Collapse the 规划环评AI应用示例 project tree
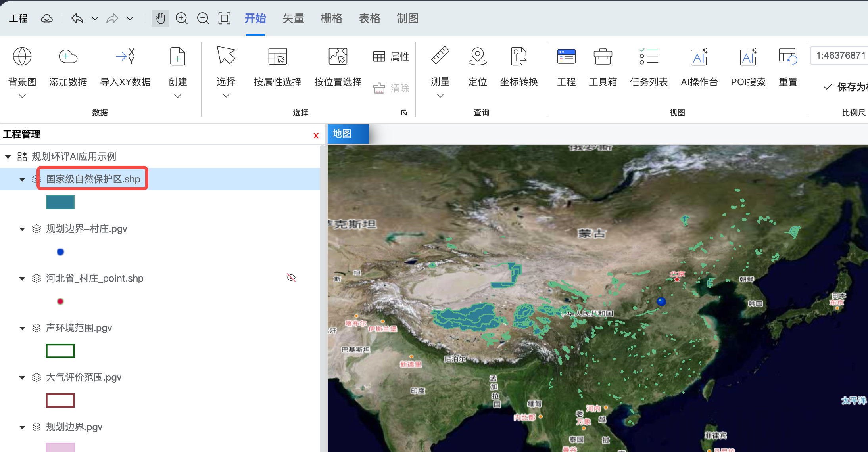This screenshot has height=452, width=868. pyautogui.click(x=8, y=157)
